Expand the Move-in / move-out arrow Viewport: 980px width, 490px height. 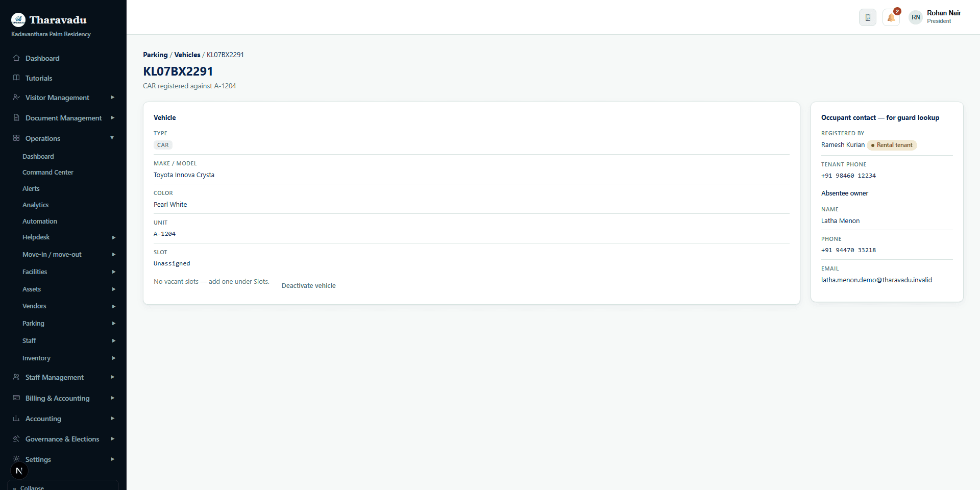click(x=113, y=254)
